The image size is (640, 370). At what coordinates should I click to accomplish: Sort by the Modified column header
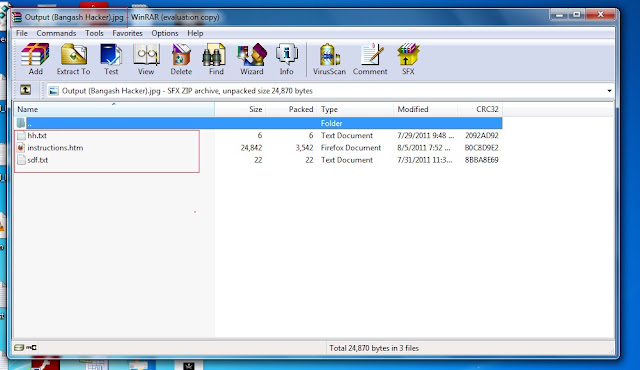coord(426,109)
